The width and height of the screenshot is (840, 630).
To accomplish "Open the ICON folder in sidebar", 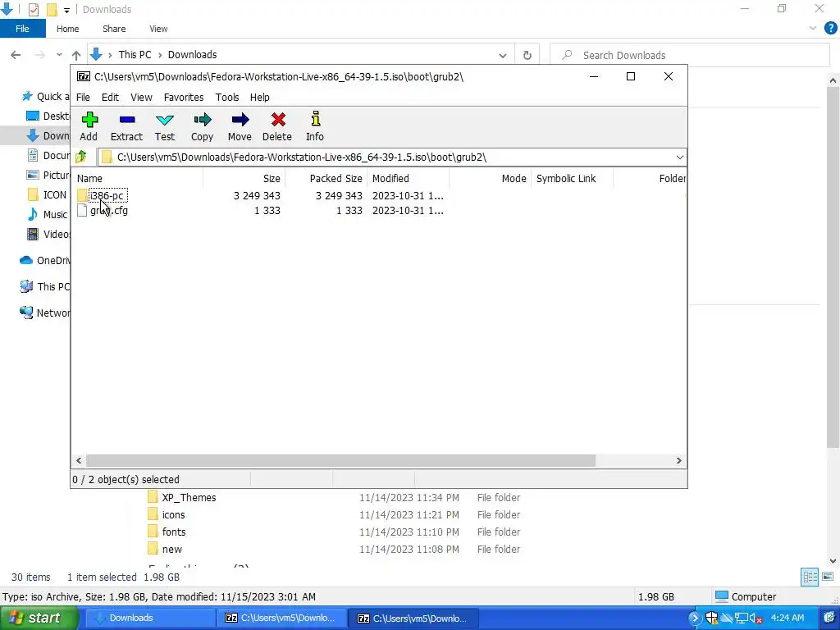I will (x=47, y=194).
